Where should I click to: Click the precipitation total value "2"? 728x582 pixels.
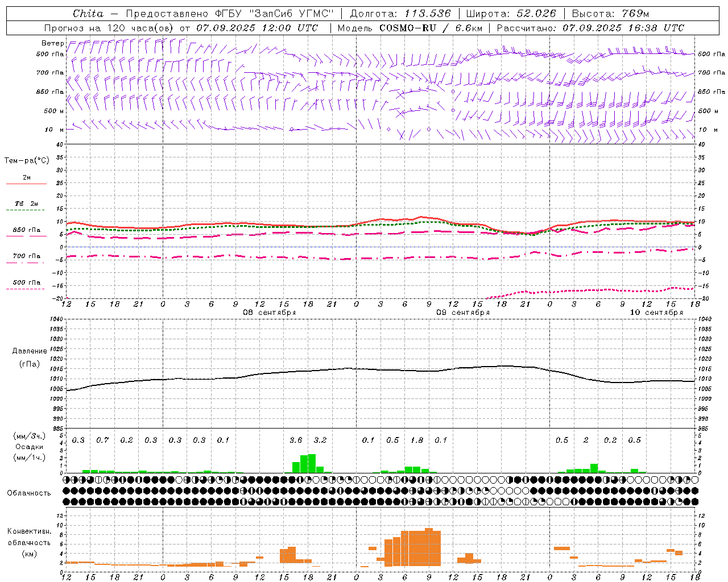click(x=586, y=440)
